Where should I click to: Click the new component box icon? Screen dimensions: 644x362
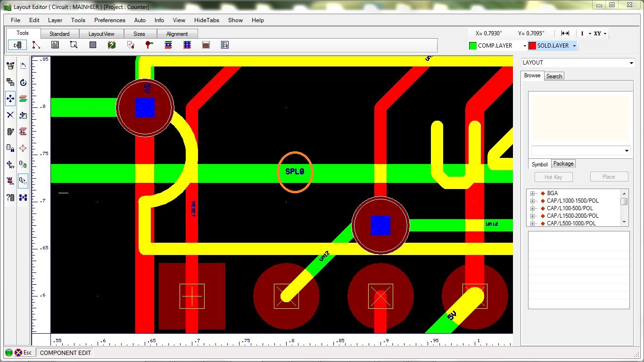click(x=10, y=66)
